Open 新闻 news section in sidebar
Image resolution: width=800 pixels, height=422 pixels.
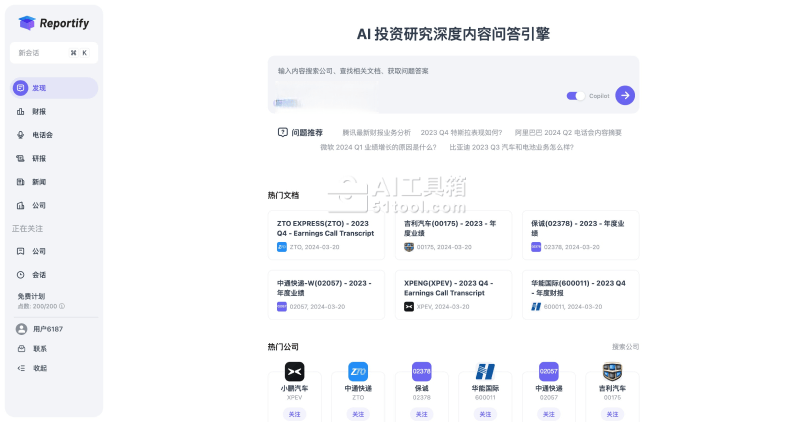[x=38, y=182]
